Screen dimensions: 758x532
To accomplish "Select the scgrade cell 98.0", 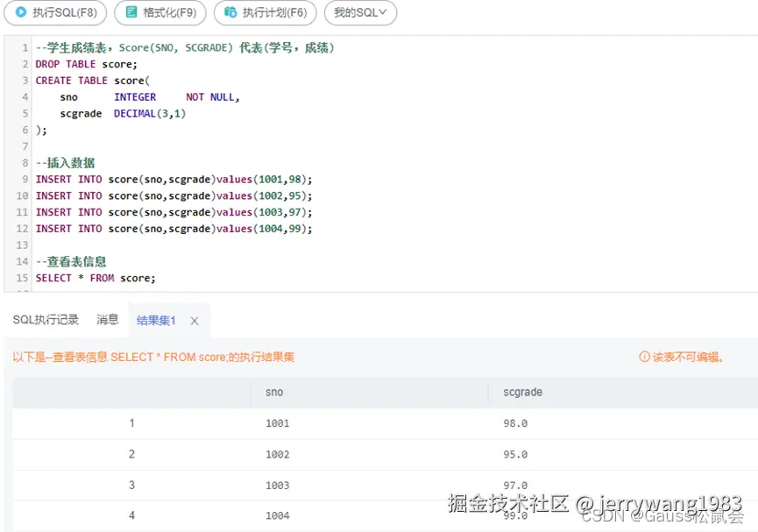I will 515,423.
